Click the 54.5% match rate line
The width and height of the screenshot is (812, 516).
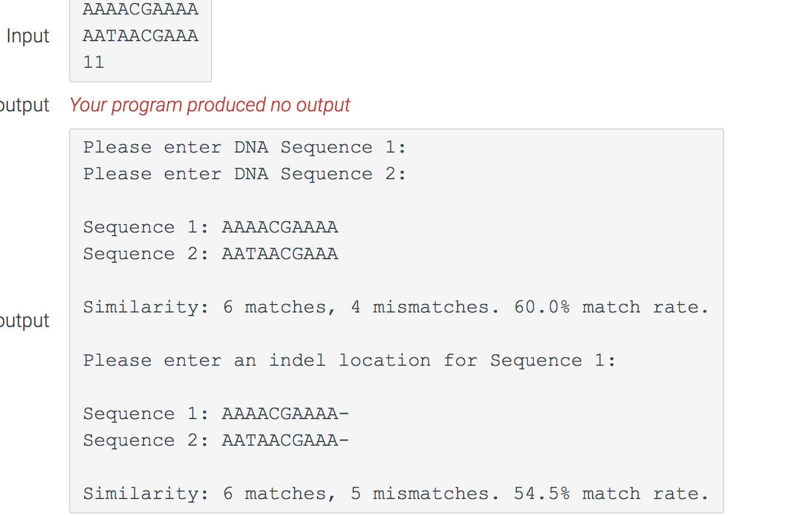point(396,494)
